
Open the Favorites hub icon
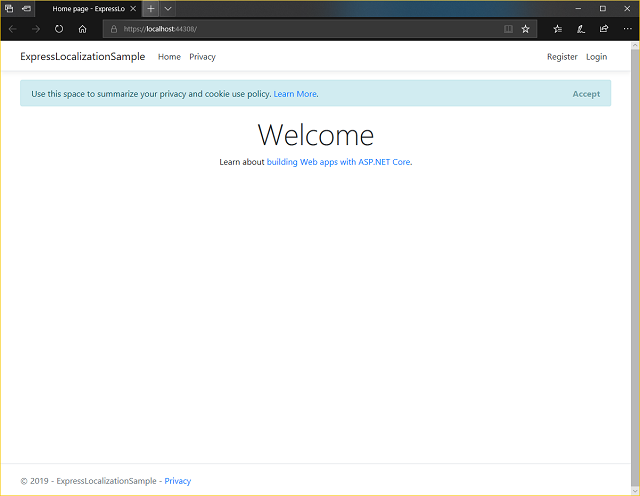(x=557, y=29)
